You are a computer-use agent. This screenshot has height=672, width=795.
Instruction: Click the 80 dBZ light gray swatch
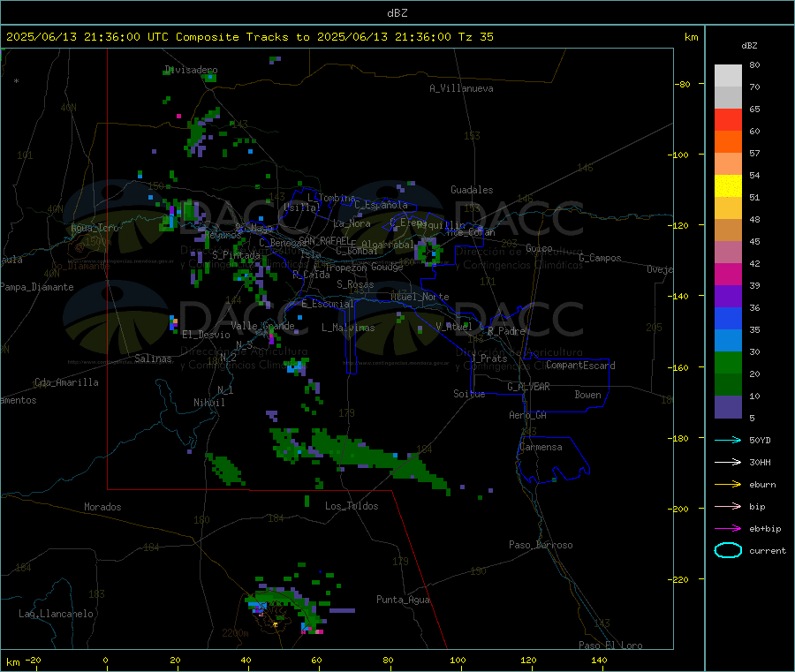click(x=728, y=76)
